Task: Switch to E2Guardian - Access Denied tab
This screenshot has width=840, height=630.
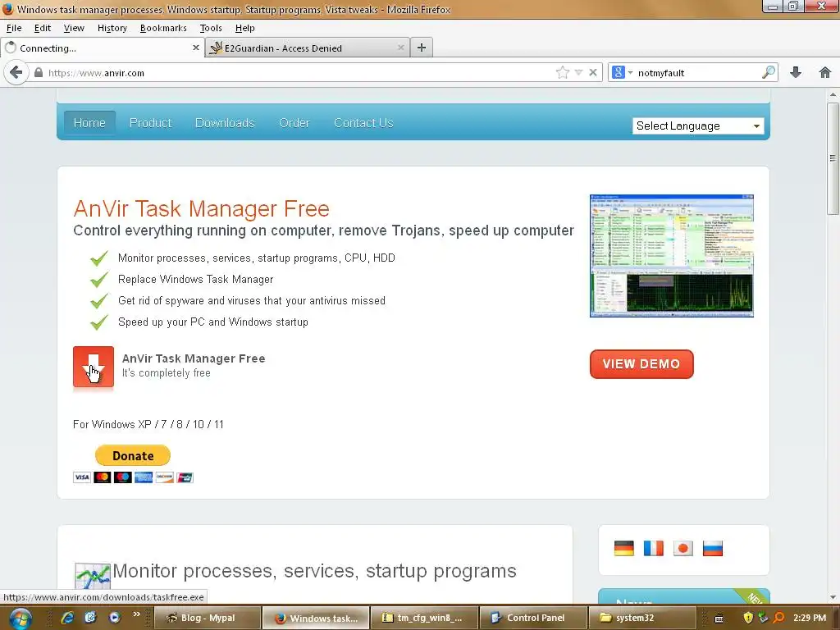Action: pos(308,48)
